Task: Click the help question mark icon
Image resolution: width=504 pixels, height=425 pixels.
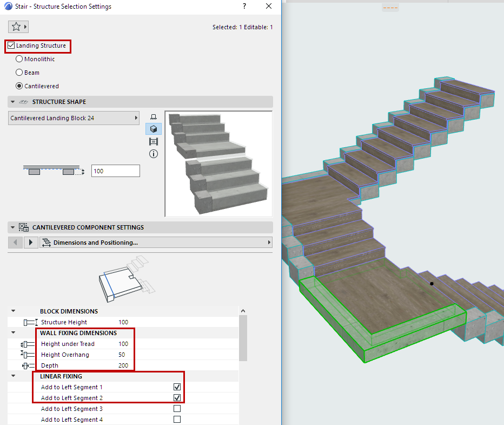Action: (x=244, y=6)
